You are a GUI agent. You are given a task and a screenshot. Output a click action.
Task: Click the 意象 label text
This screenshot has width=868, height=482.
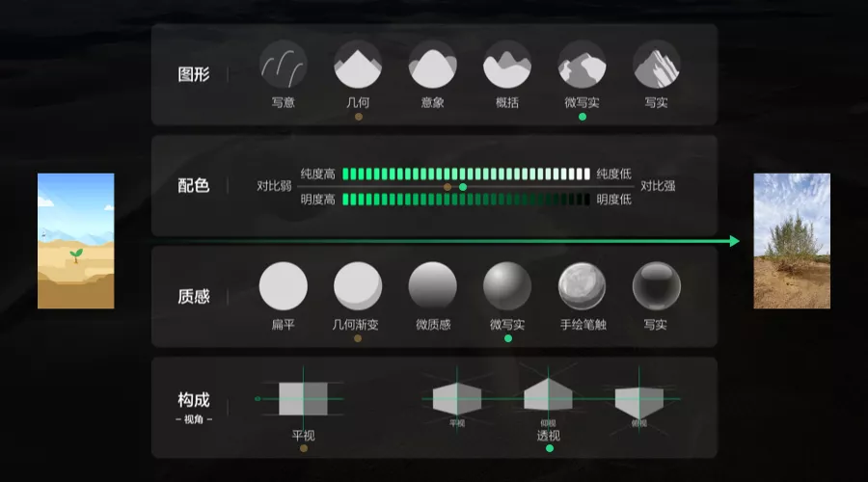pos(432,103)
